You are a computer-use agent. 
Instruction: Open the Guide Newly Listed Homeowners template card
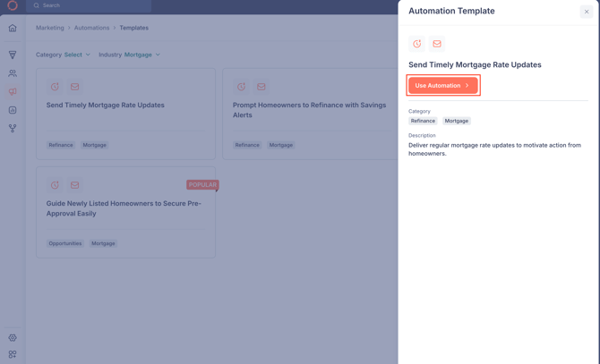tap(125, 208)
